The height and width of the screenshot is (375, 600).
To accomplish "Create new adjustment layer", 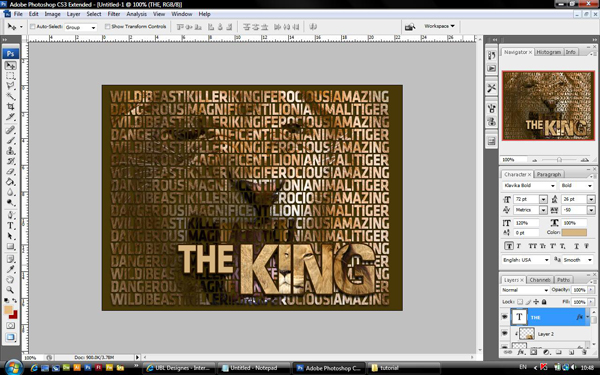I will click(x=546, y=352).
